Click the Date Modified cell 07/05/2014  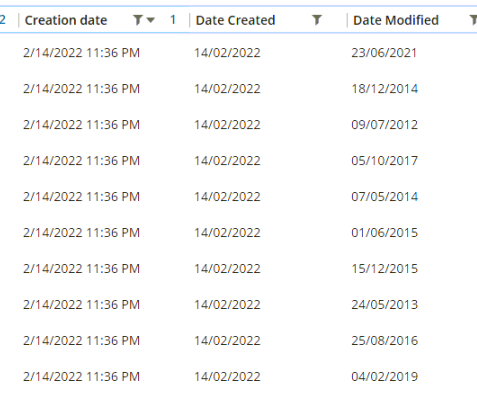click(x=384, y=197)
